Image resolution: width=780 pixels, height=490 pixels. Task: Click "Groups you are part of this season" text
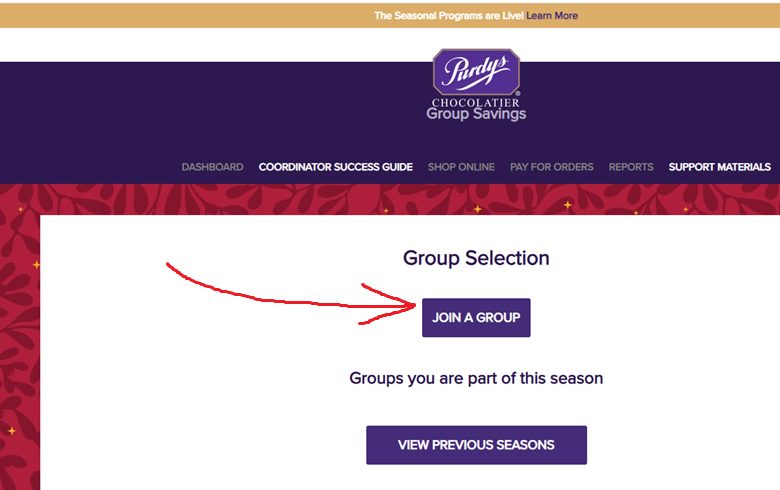point(476,379)
